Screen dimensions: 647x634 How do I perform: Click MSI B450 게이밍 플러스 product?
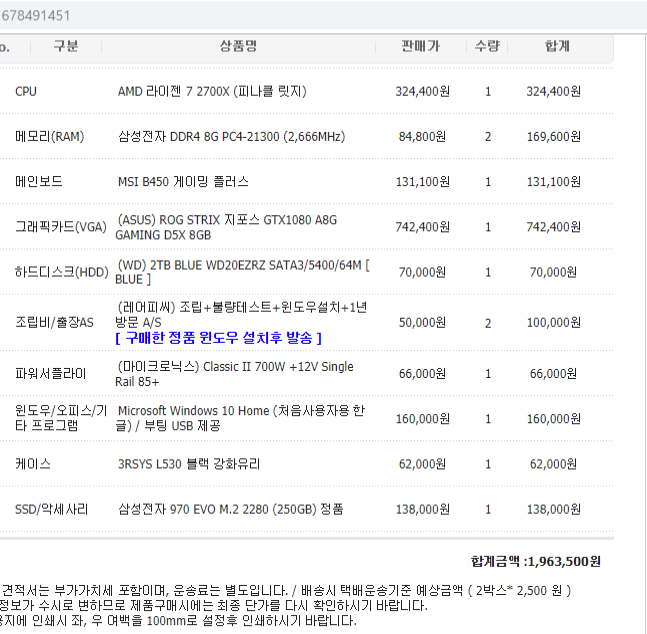tap(183, 182)
